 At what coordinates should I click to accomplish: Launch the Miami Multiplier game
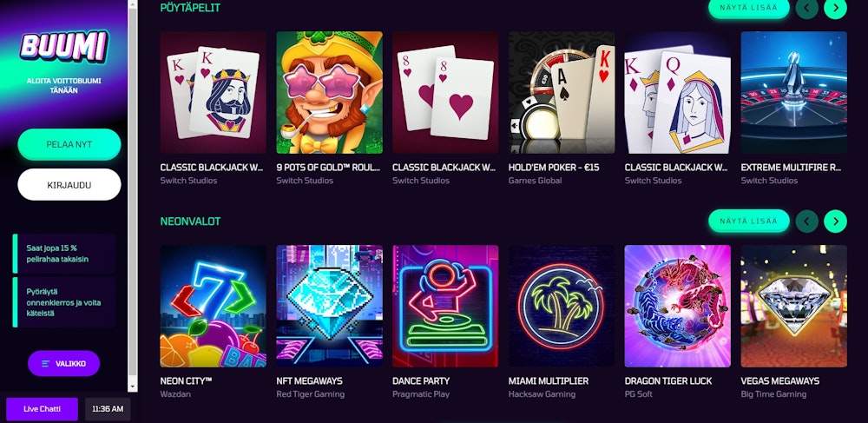pyautogui.click(x=562, y=307)
